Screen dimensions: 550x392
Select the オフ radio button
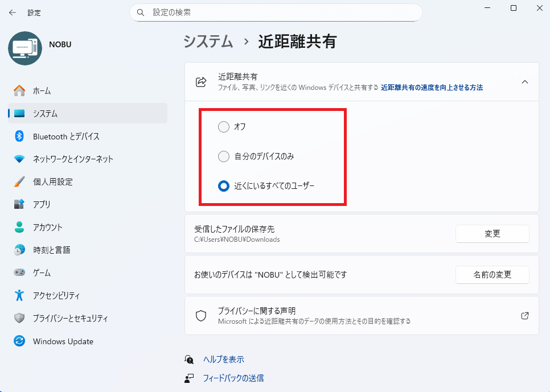[x=224, y=127]
